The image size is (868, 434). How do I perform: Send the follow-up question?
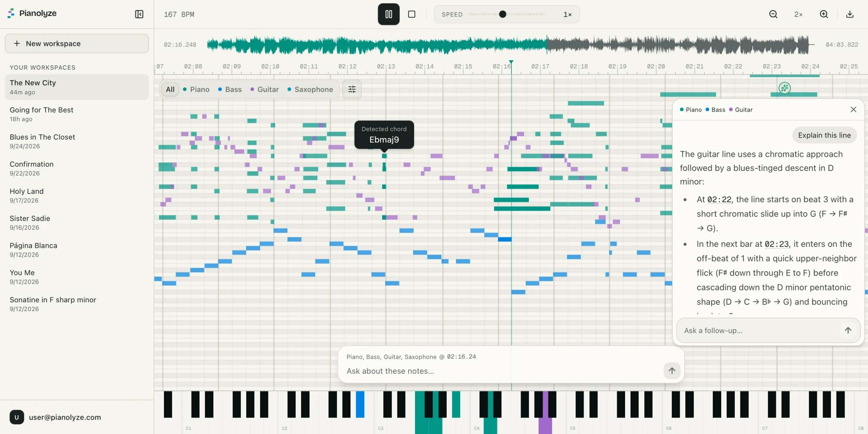pos(848,330)
